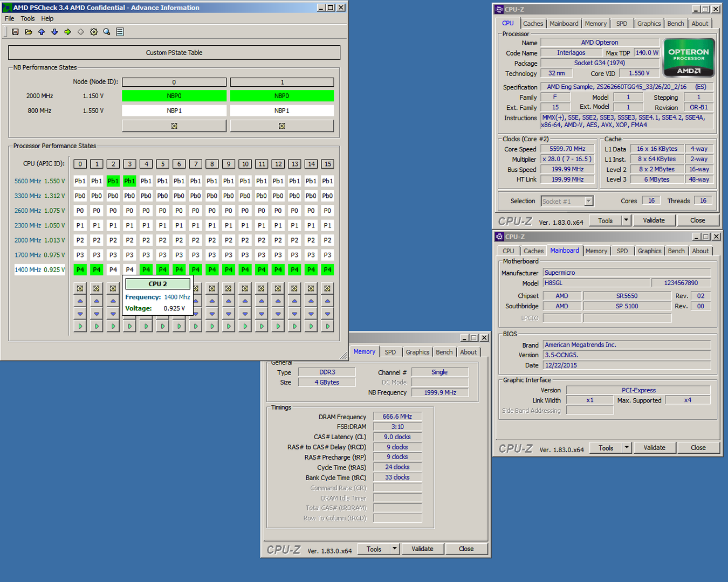The width and height of the screenshot is (728, 582).
Task: Open Graphics tab in top CPU-Z window
Action: 649,24
